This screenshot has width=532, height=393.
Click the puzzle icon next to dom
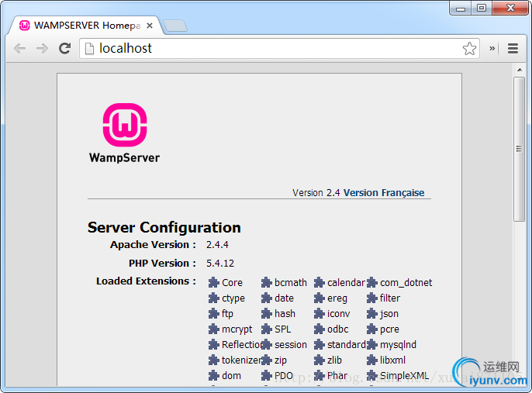click(214, 375)
